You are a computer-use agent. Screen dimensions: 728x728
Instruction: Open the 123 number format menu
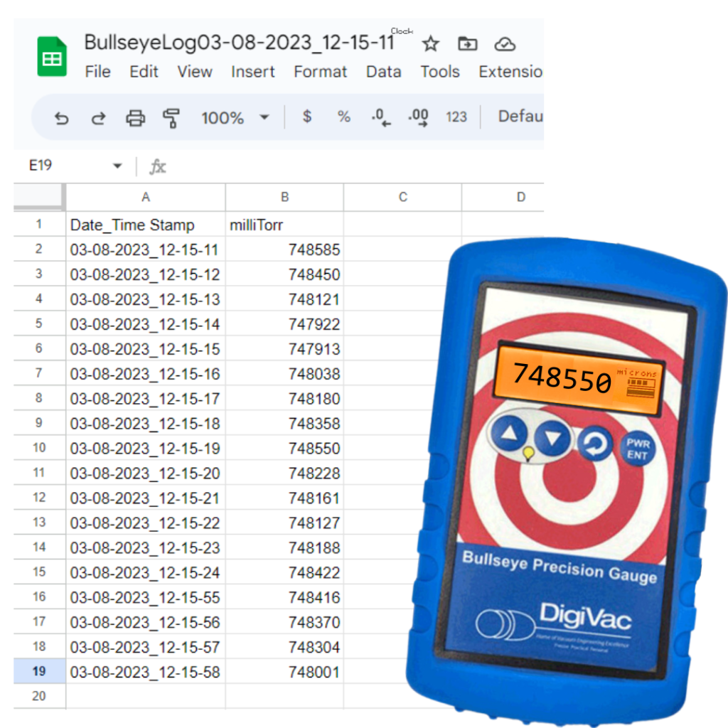pos(456,117)
